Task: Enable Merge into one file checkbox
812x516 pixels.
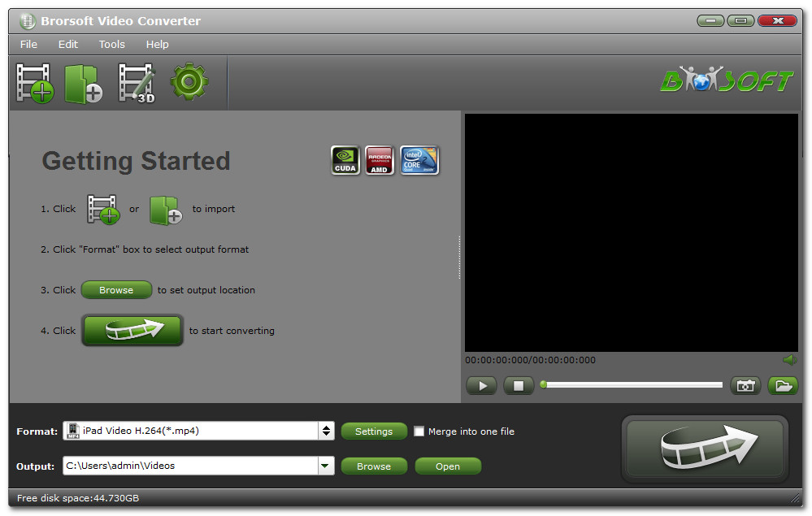Action: click(x=419, y=431)
